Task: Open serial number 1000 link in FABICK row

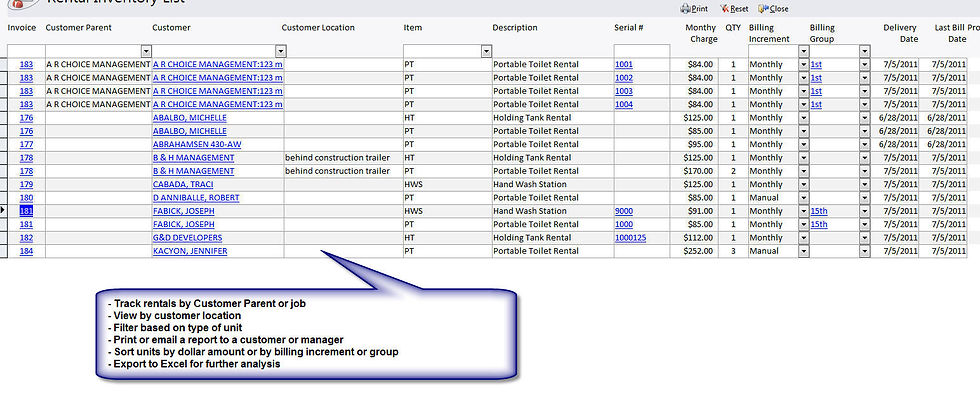Action: 624,224
